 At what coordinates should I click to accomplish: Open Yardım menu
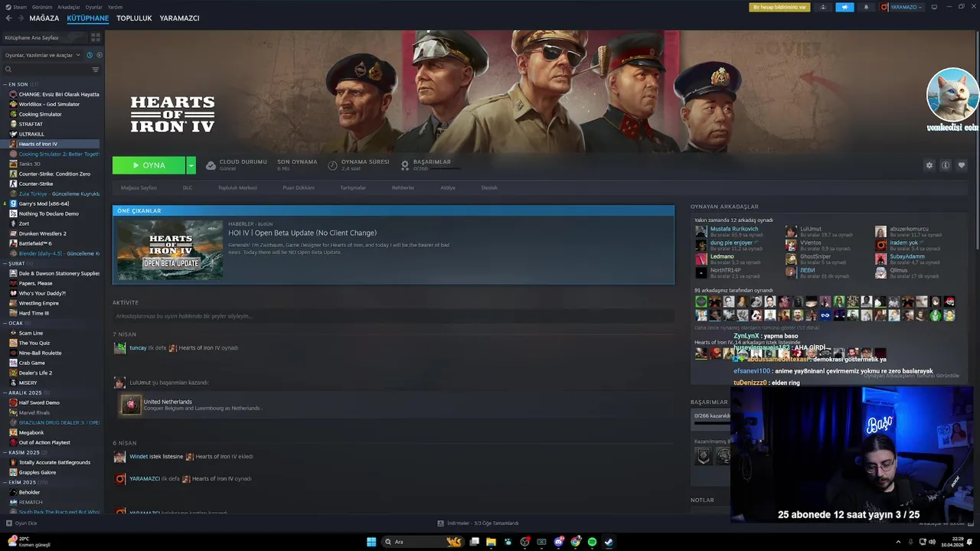(x=115, y=7)
